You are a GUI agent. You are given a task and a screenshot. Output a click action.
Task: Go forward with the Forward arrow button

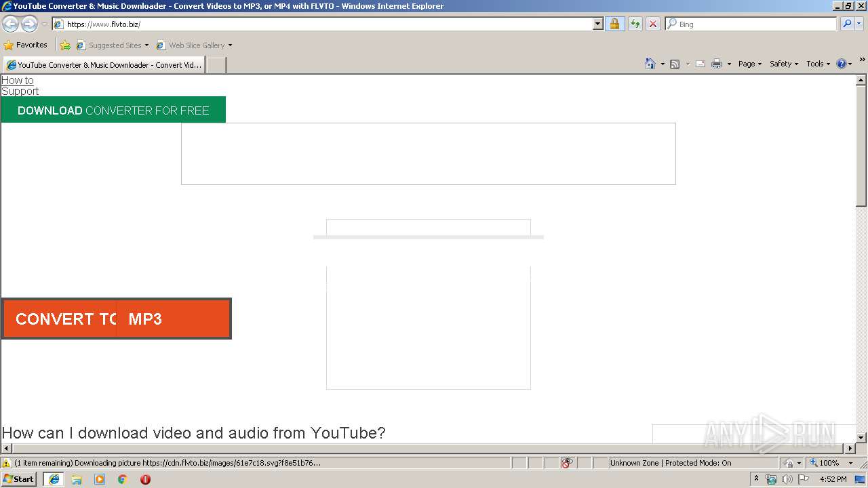[x=29, y=24]
